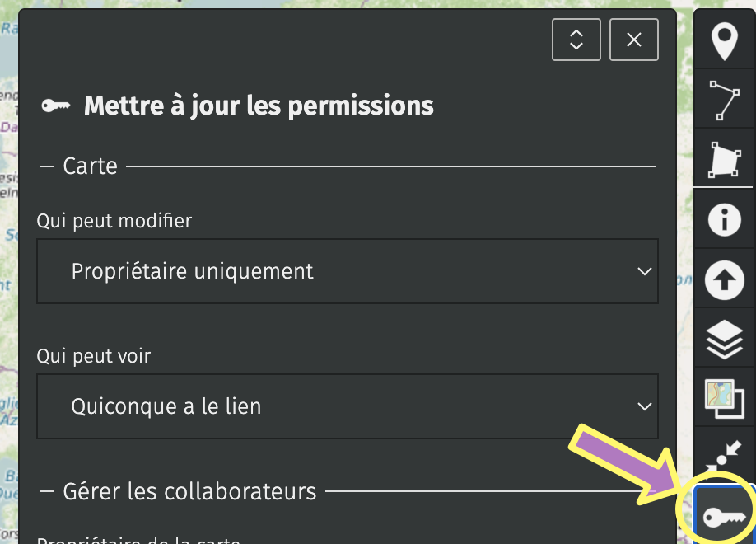
Task: Open the manage layers panel
Action: tap(723, 339)
